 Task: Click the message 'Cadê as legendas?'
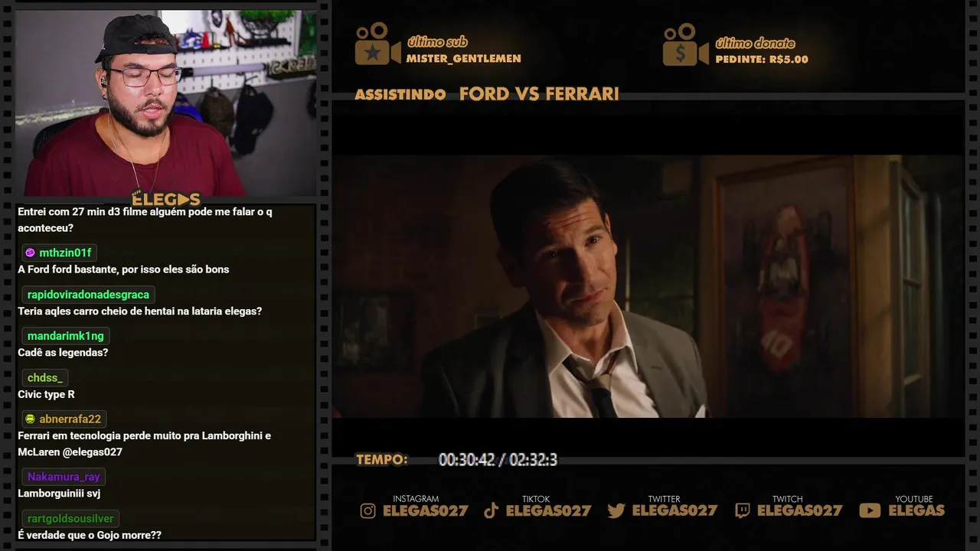click(x=63, y=353)
